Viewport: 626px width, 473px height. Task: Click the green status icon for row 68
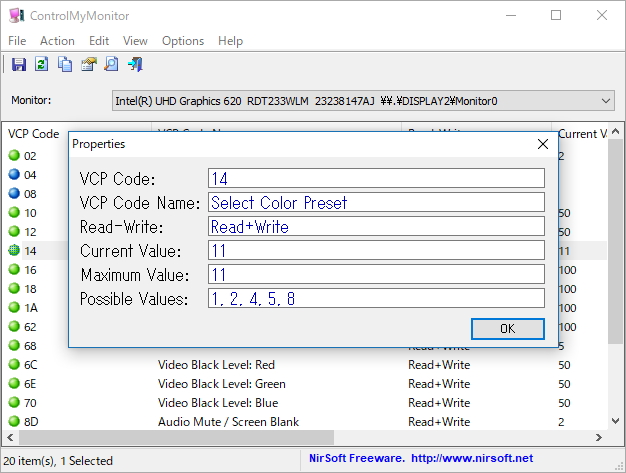(x=14, y=345)
